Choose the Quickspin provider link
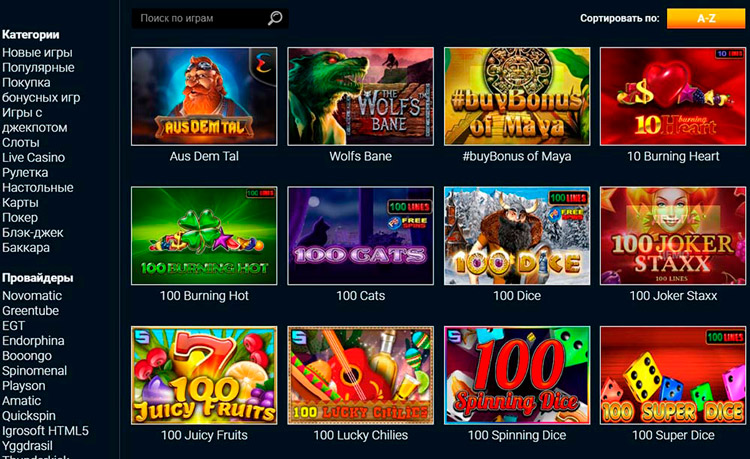Viewport: 750px width, 459px height. click(29, 415)
